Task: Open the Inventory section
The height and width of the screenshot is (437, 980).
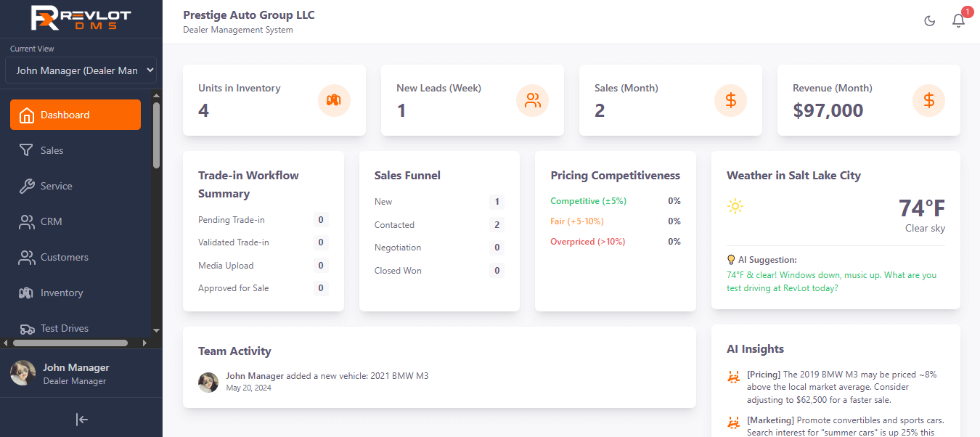Action: coord(62,293)
